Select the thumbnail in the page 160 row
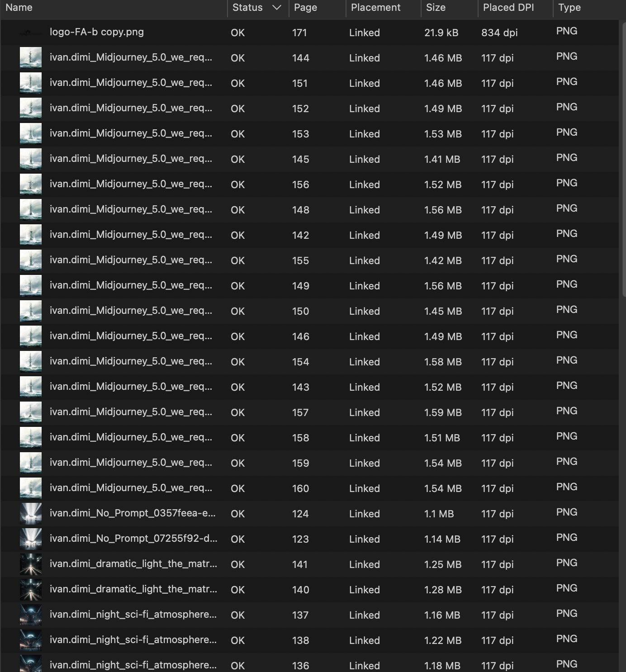 [31, 488]
